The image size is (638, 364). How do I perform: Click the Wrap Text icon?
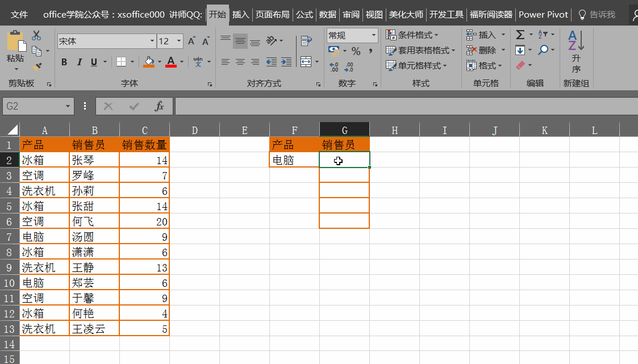coord(306,41)
